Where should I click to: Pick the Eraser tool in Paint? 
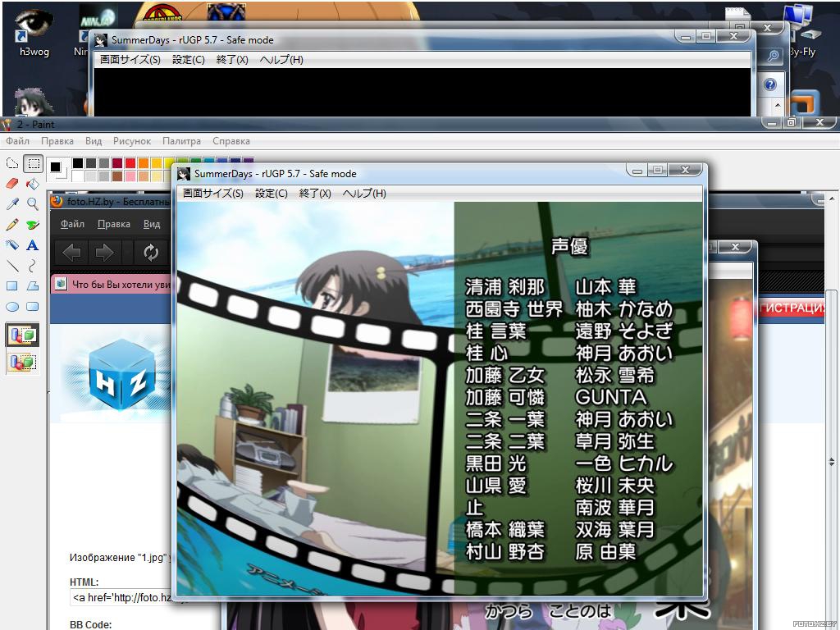(x=11, y=184)
